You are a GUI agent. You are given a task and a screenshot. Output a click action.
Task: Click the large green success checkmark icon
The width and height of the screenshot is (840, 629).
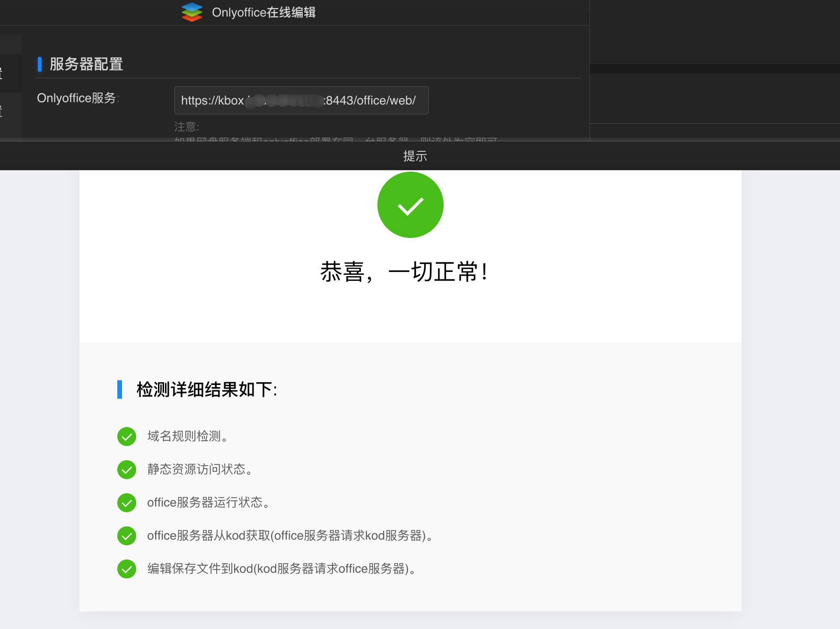(411, 205)
